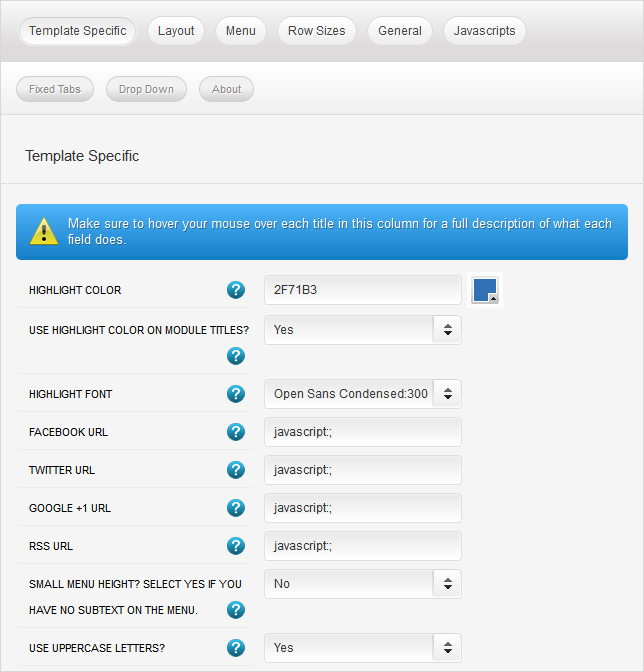This screenshot has height=672, width=644.
Task: Switch to the Layout tab
Action: (176, 31)
